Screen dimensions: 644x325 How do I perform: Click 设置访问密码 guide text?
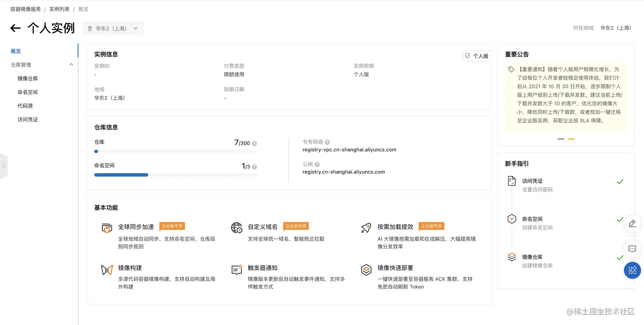point(538,190)
